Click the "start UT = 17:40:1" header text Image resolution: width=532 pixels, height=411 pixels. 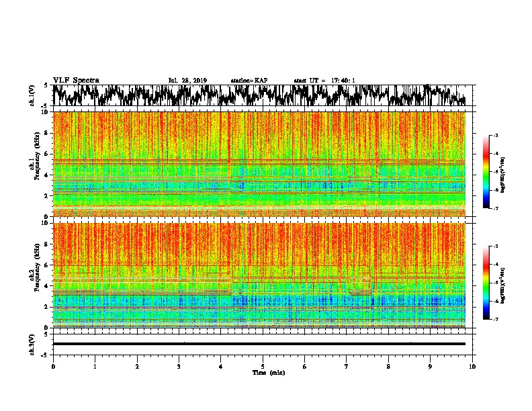(x=324, y=81)
